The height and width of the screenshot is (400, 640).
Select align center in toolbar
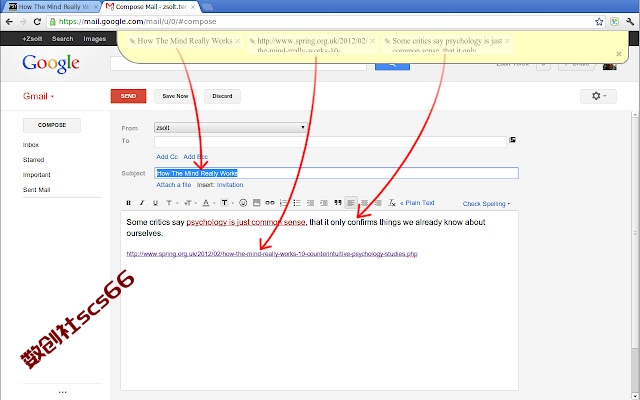tap(364, 203)
